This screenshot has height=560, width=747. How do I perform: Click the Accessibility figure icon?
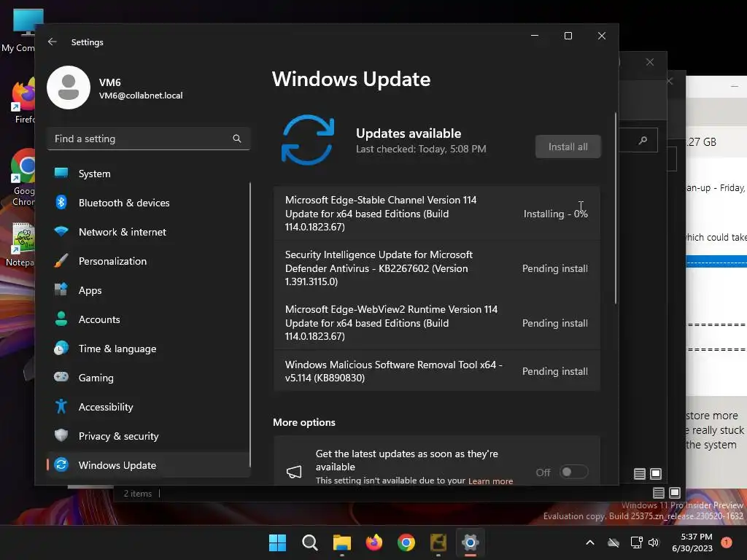pos(61,406)
